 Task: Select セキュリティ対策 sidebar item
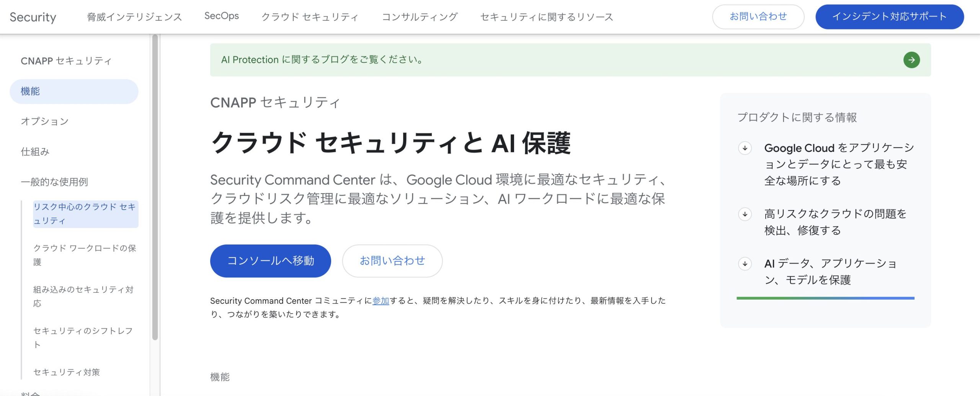pyautogui.click(x=67, y=372)
